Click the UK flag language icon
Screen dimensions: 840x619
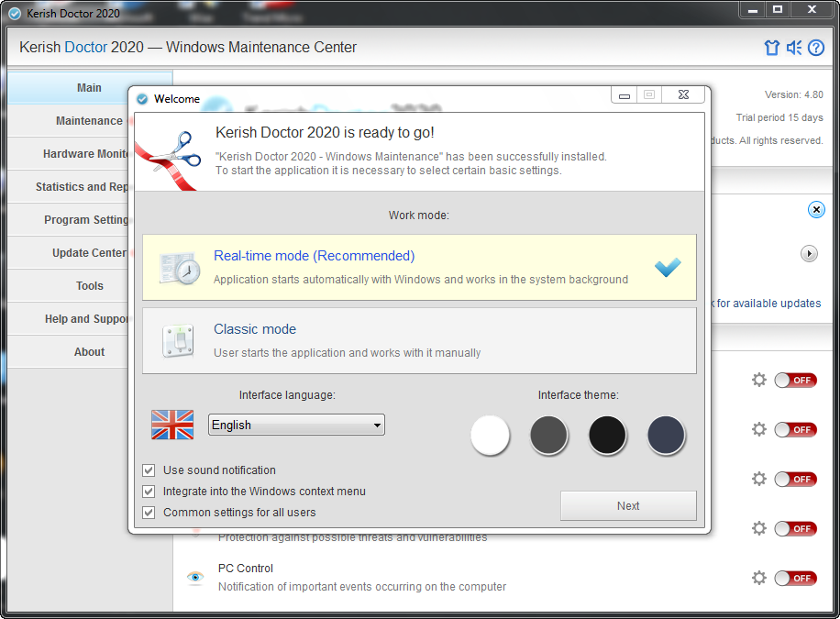[172, 425]
